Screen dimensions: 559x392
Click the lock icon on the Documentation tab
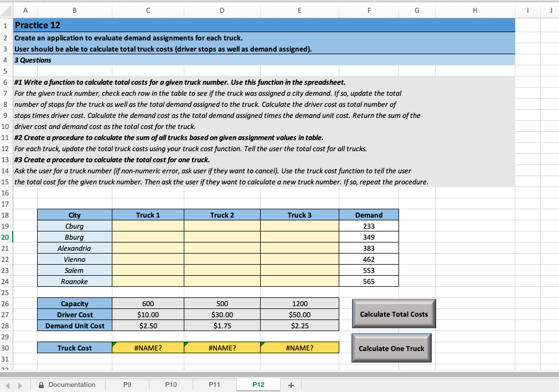coord(40,384)
